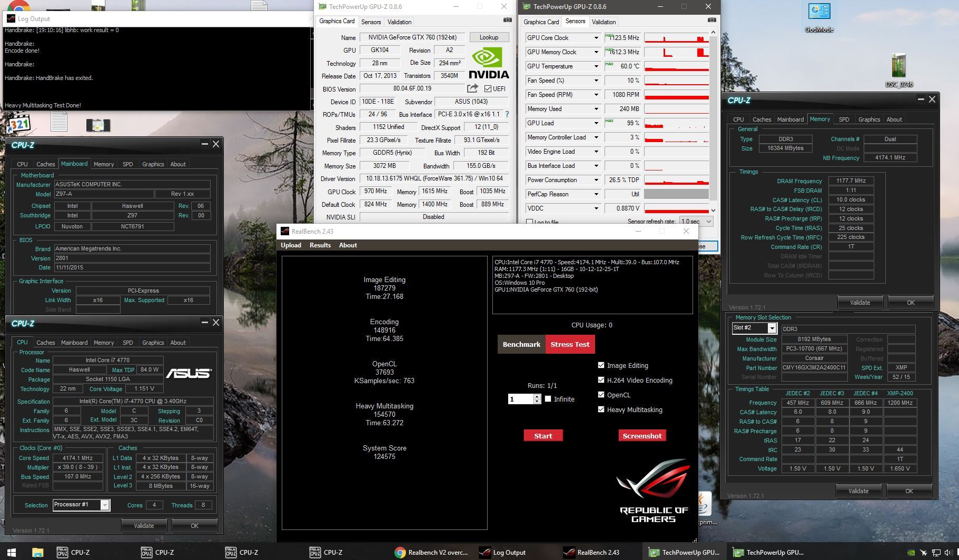Open Caches tab in CPU-Z Mainboard window
The height and width of the screenshot is (560, 959).
point(45,164)
